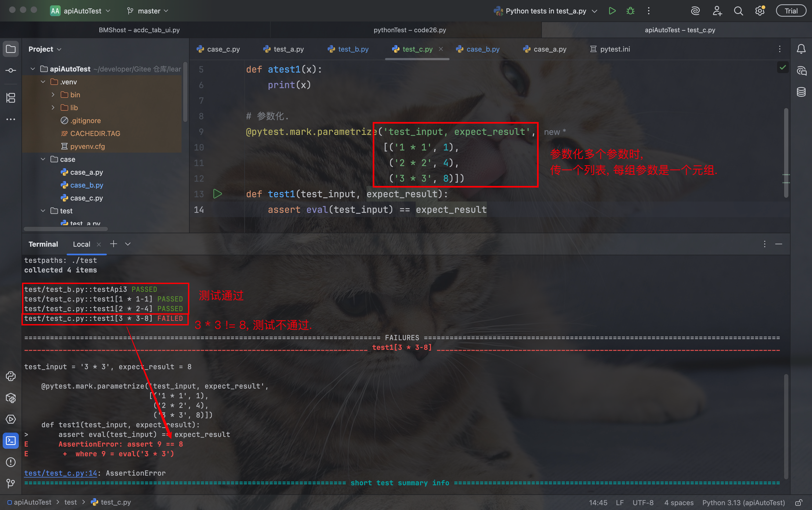Click the Notifications bell icon
The height and width of the screenshot is (510, 812).
coord(801,49)
